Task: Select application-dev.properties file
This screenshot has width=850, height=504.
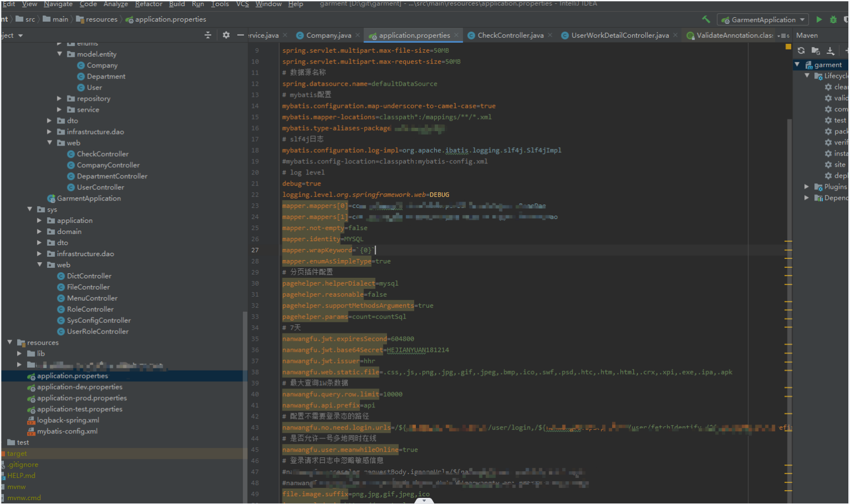Action: (x=74, y=387)
